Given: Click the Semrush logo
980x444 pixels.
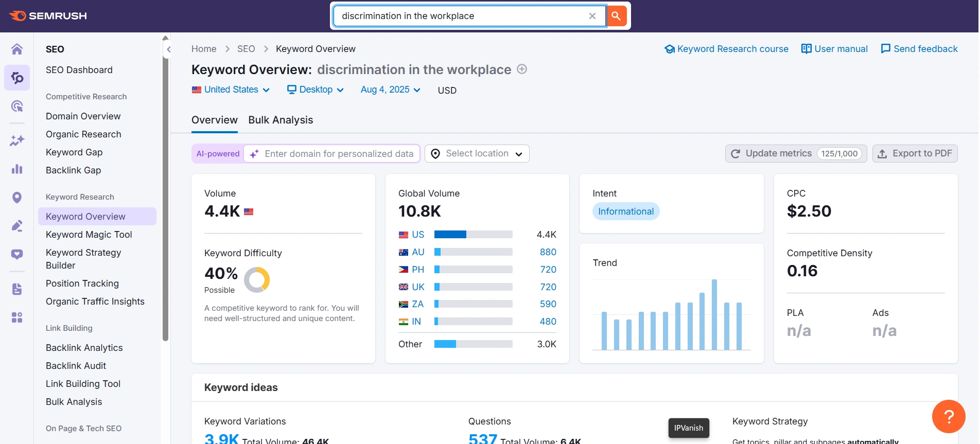Looking at the screenshot, I should [48, 16].
